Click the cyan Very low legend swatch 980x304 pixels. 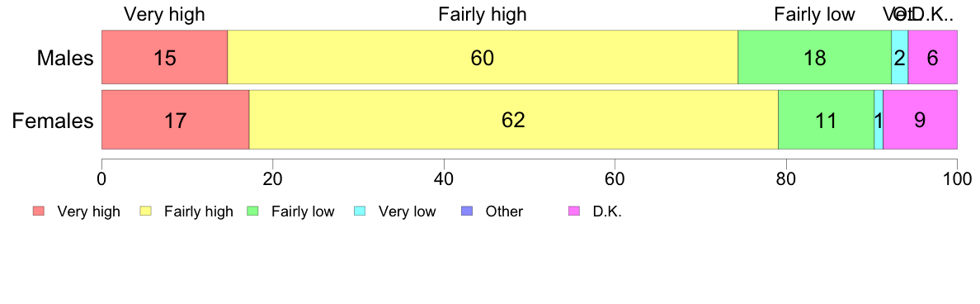(x=360, y=211)
